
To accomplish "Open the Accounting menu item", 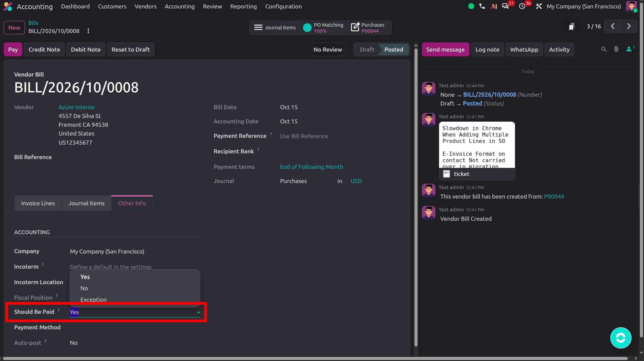I will [180, 6].
